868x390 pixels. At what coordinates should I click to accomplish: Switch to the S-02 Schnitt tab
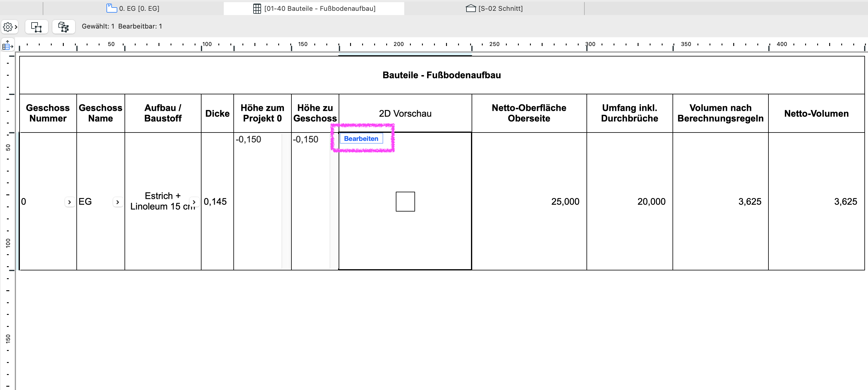(494, 8)
